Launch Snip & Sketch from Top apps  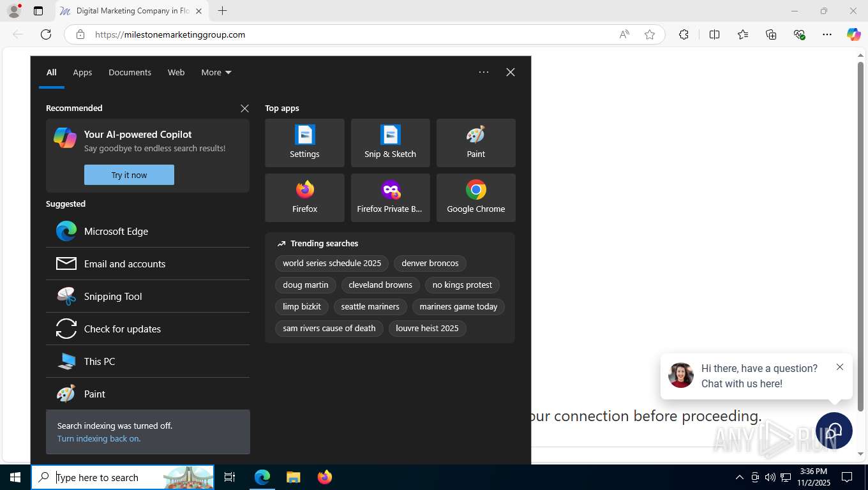[390, 143]
